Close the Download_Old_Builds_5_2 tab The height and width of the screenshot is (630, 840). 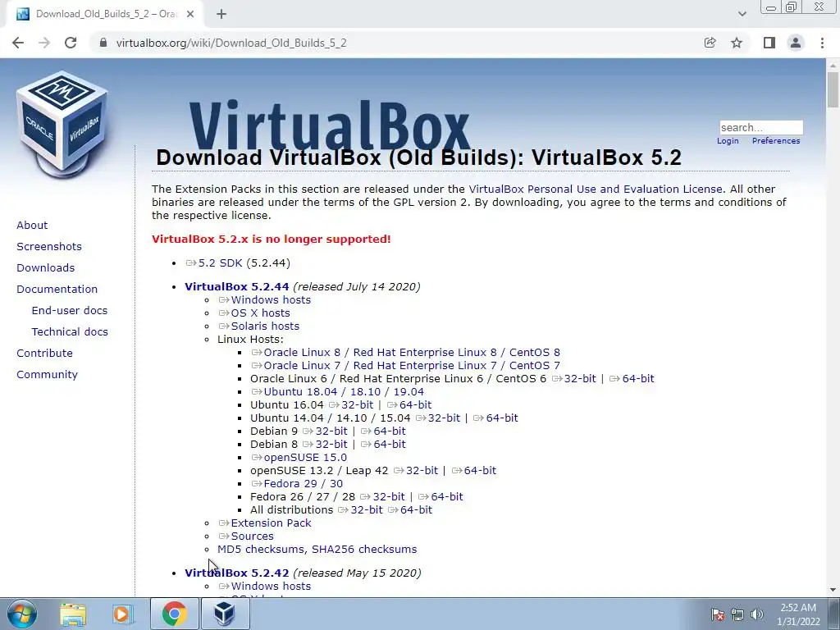pyautogui.click(x=190, y=15)
